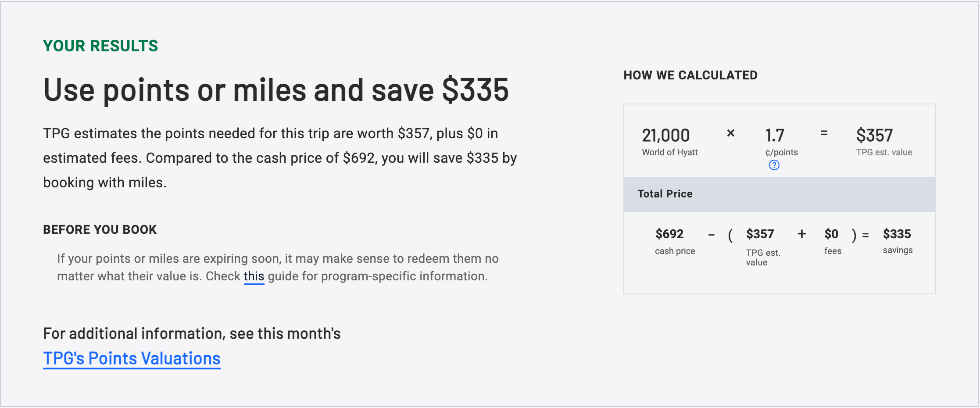The image size is (980, 408).
Task: Click the equals sign before $357
Action: (824, 133)
